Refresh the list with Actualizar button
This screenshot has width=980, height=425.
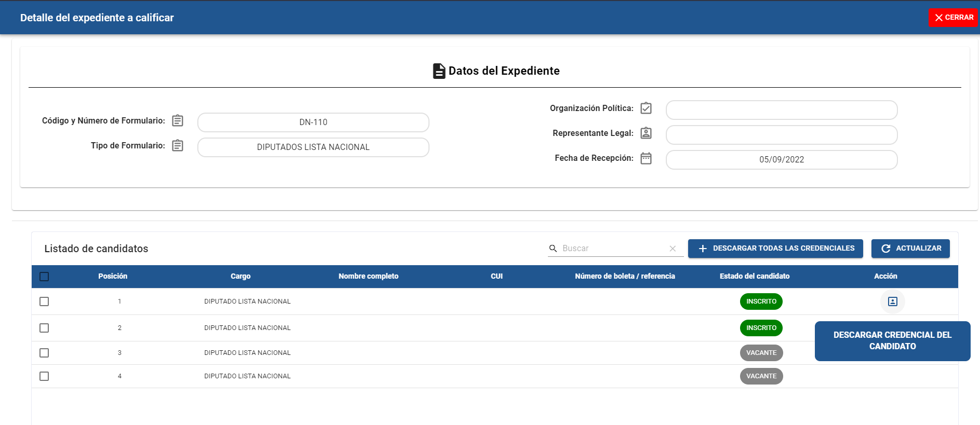(910, 249)
